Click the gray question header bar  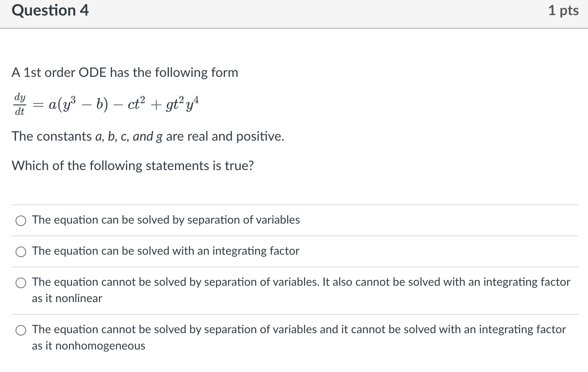point(294,14)
